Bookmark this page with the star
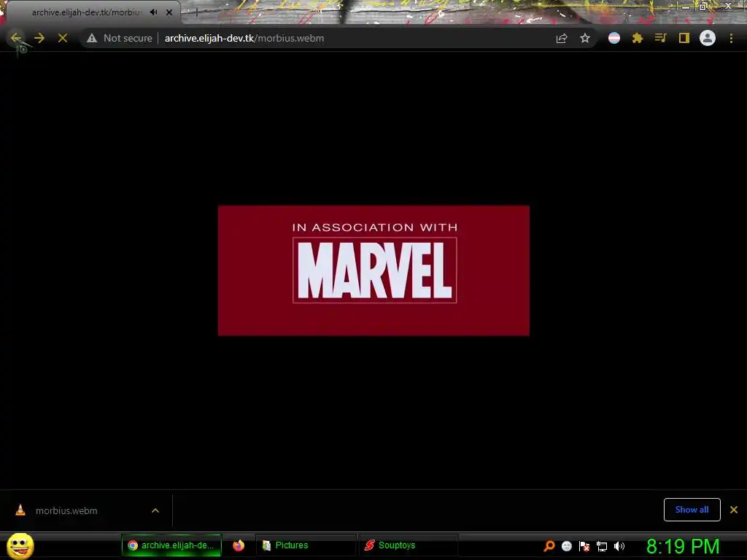The width and height of the screenshot is (747, 560). coord(585,38)
